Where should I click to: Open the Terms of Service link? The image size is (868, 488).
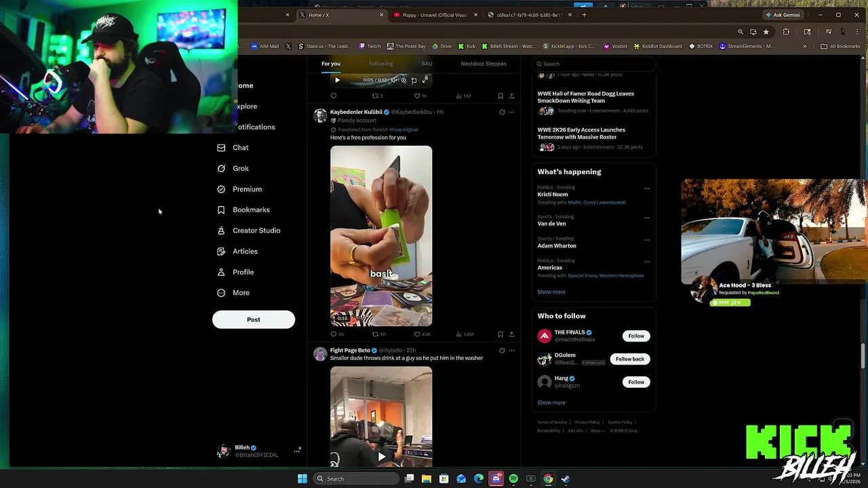tap(552, 422)
